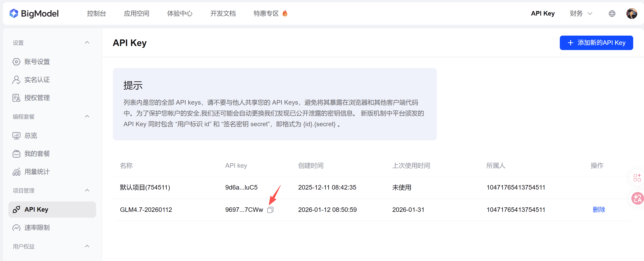Click the BigModel logo
This screenshot has width=644, height=261.
(34, 14)
